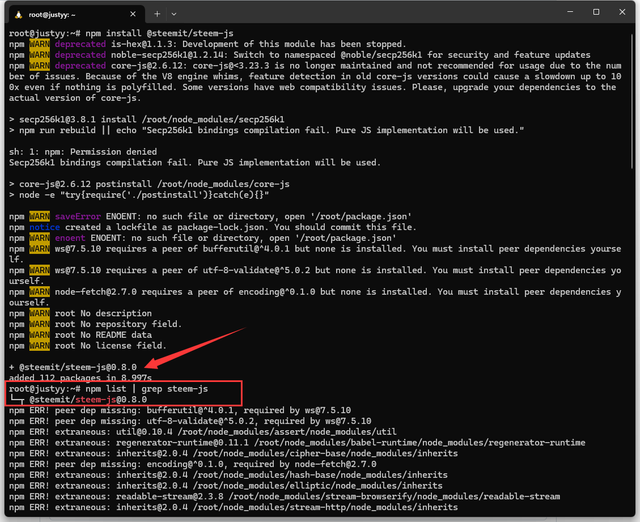
Task: Maximize the terminal window
Action: pyautogui.click(x=596, y=12)
